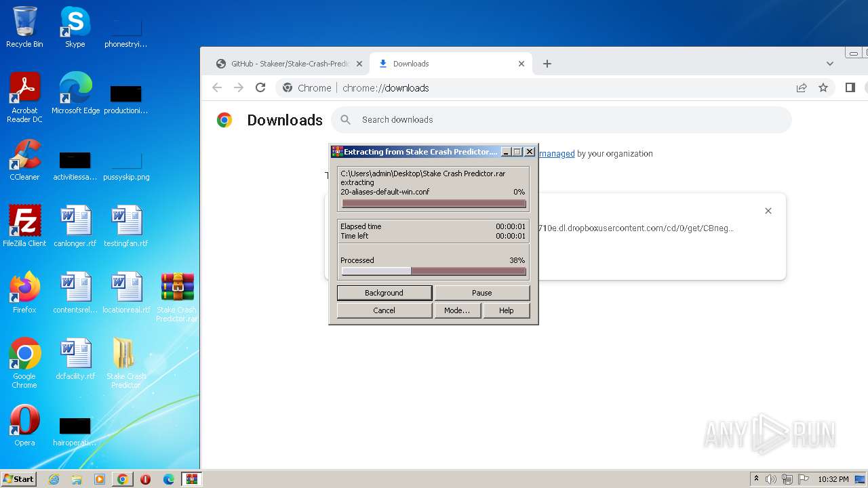This screenshot has width=868, height=488.
Task: Launch Opera from the desktop
Action: click(x=24, y=426)
